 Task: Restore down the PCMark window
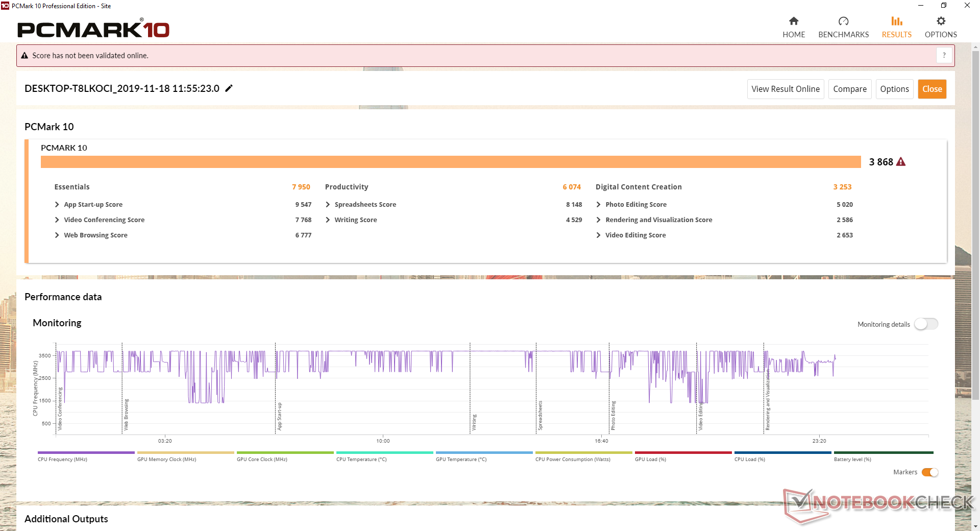click(x=944, y=6)
